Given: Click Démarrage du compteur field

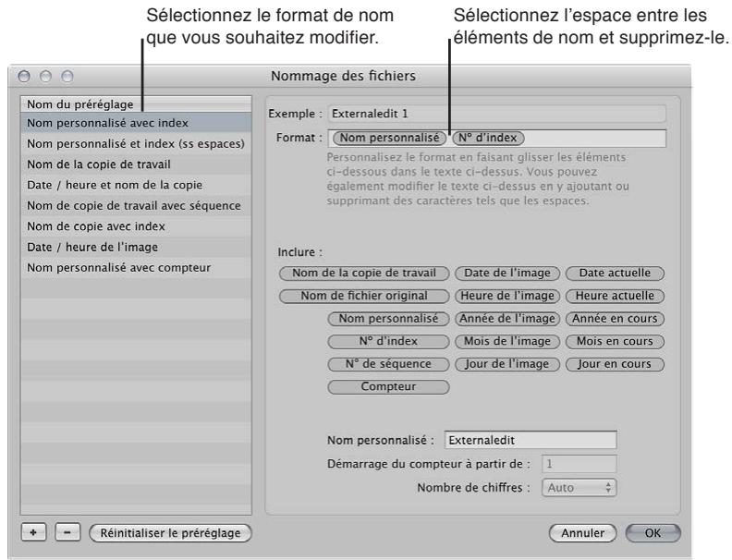Looking at the screenshot, I should 579,464.
